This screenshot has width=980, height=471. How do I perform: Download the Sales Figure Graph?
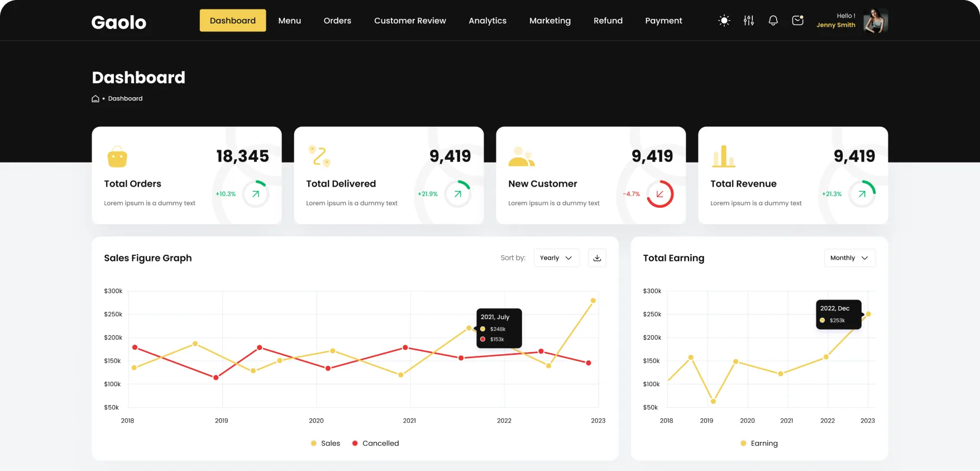click(x=597, y=258)
